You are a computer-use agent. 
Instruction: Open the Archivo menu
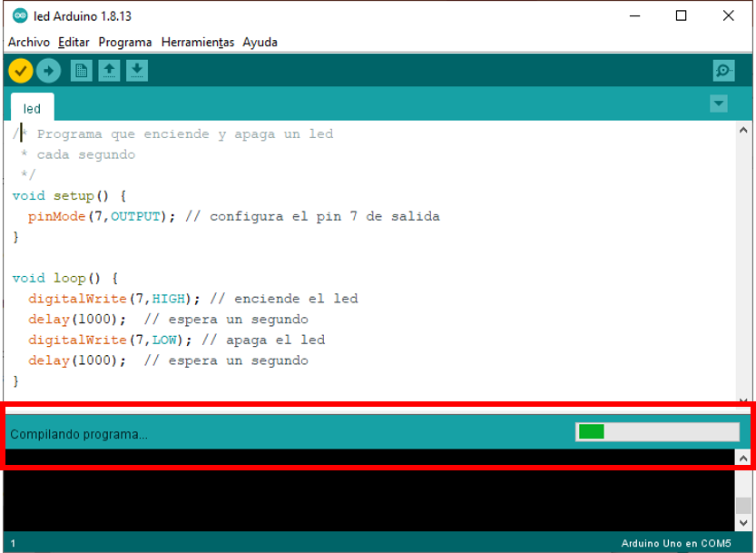(x=29, y=42)
